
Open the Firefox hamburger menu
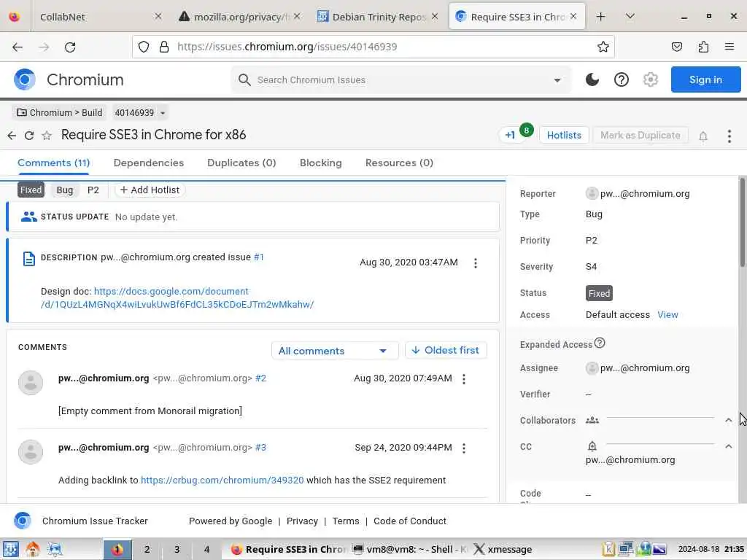729,47
